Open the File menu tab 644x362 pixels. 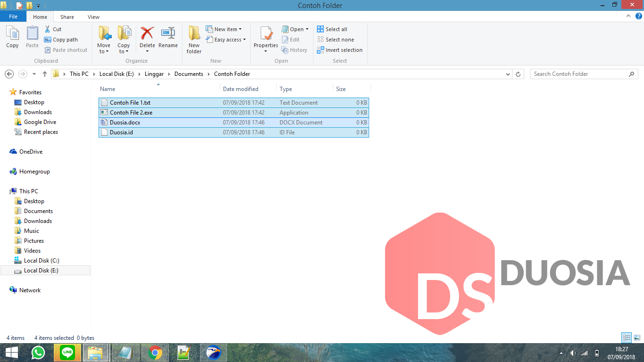pos(13,16)
